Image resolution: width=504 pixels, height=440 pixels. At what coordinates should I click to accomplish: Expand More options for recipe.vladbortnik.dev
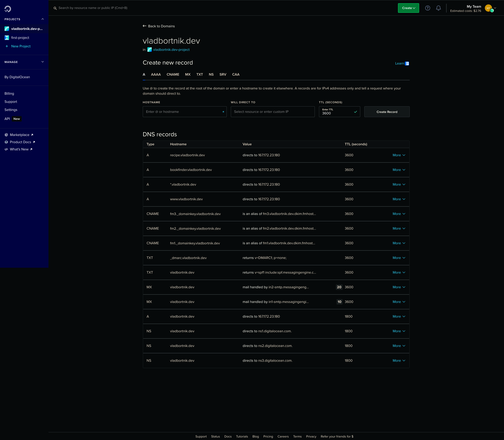click(x=398, y=155)
